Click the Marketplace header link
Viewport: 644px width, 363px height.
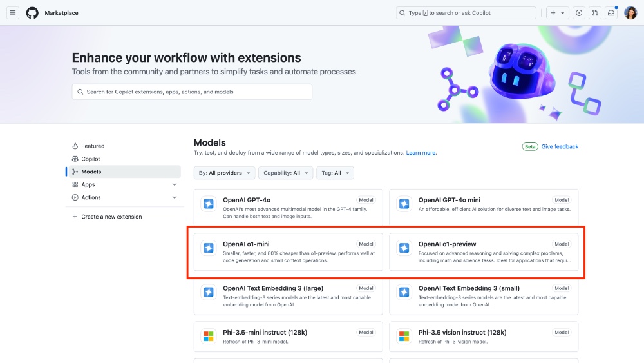[x=62, y=13]
